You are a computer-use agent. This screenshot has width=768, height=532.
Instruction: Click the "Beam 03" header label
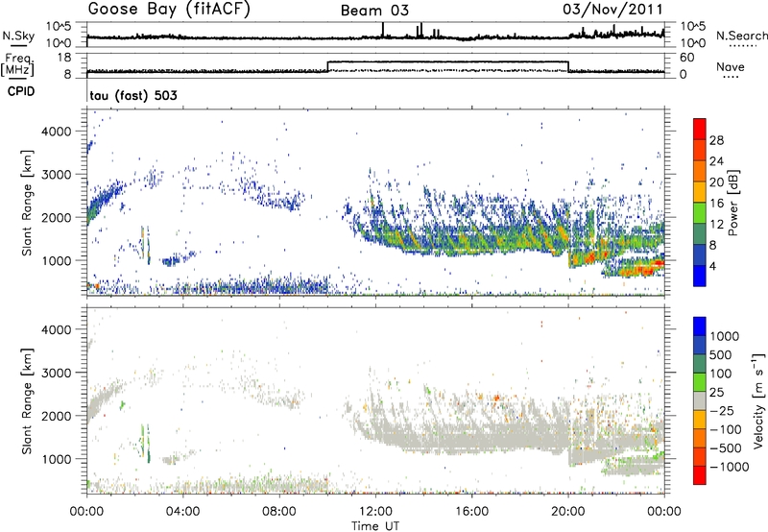click(374, 11)
